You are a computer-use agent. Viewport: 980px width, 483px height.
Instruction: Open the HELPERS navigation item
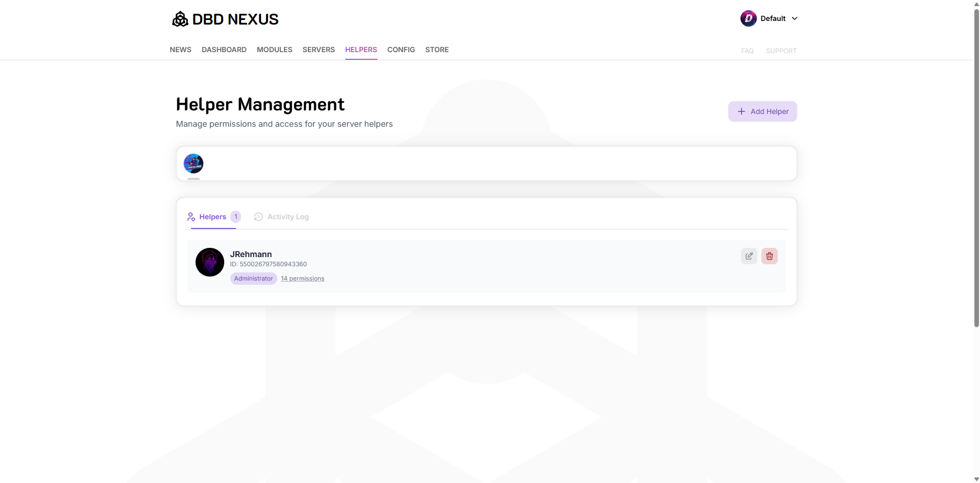[361, 50]
